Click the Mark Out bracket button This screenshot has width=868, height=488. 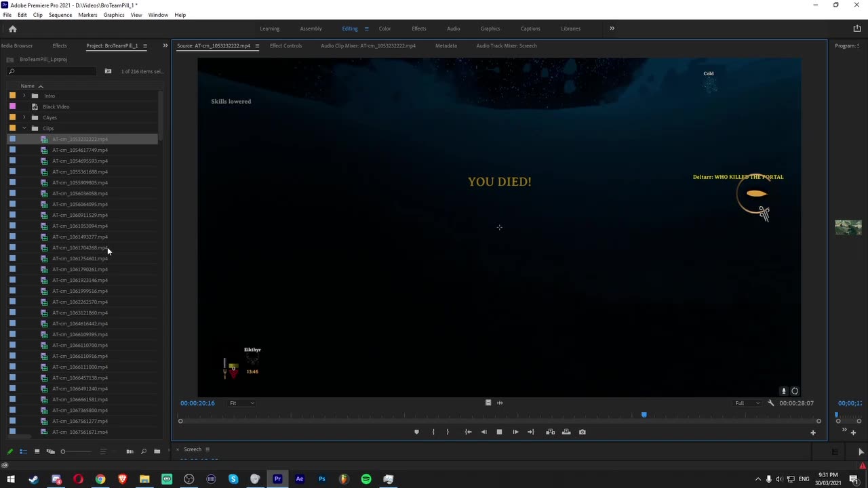(x=448, y=432)
